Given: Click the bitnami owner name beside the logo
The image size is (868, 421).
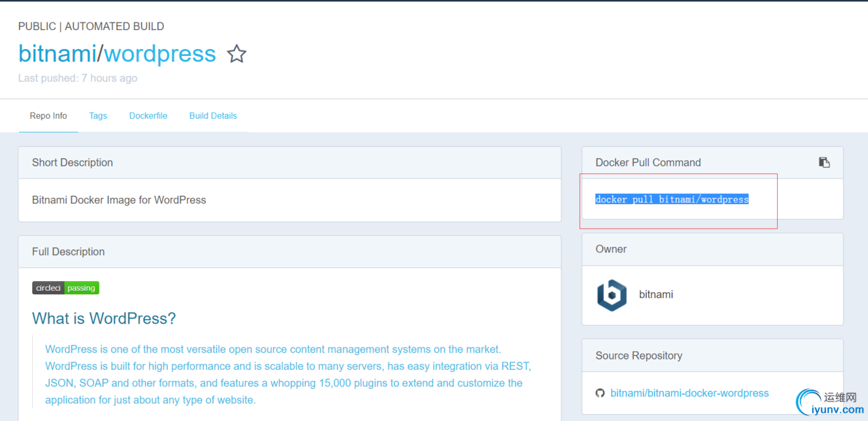Looking at the screenshot, I should 656,294.
